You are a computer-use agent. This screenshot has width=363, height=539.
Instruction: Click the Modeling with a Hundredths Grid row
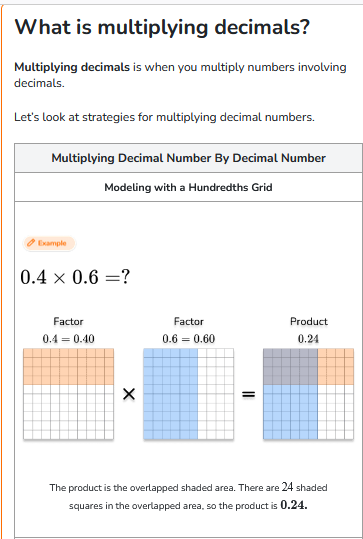coord(188,187)
